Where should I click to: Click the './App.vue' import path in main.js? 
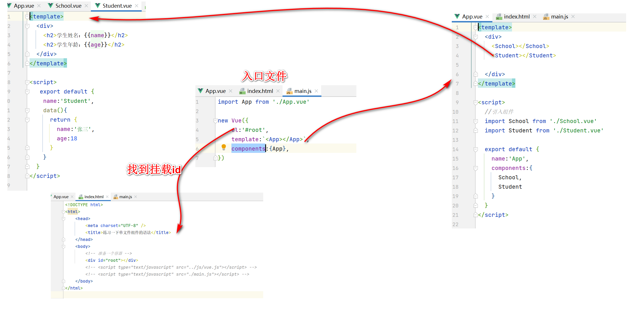291,102
